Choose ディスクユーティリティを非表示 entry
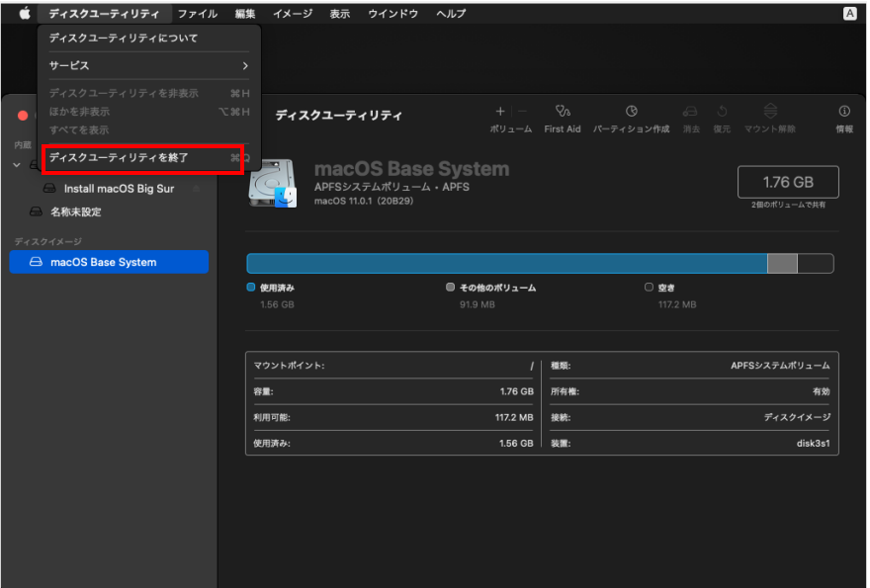Viewport: 870px width, 588px height. pos(148,93)
